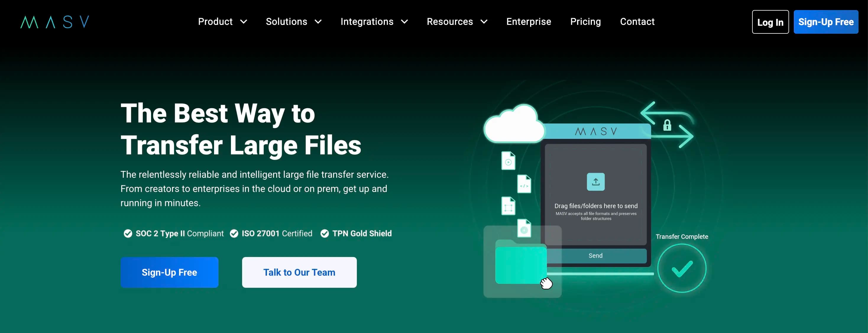Click the Transfer Complete checkmark circle
The image size is (868, 333).
(682, 268)
